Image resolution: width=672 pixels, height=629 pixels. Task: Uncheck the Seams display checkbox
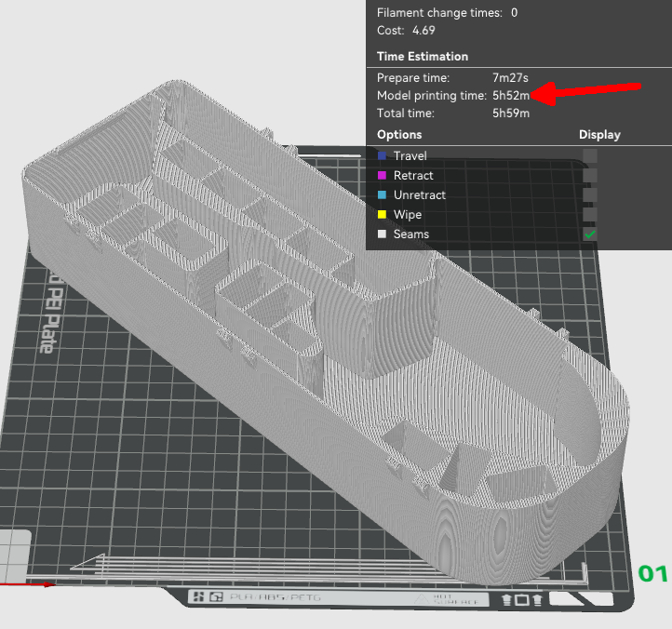[590, 234]
